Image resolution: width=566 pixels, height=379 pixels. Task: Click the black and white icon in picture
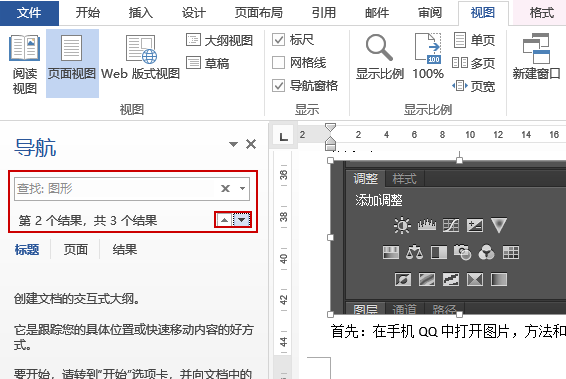(x=439, y=252)
